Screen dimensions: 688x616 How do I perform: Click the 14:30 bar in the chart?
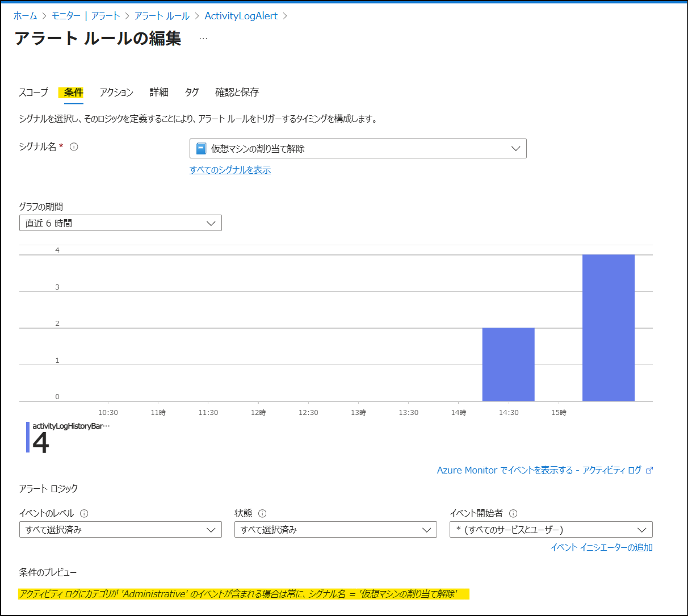(x=508, y=364)
